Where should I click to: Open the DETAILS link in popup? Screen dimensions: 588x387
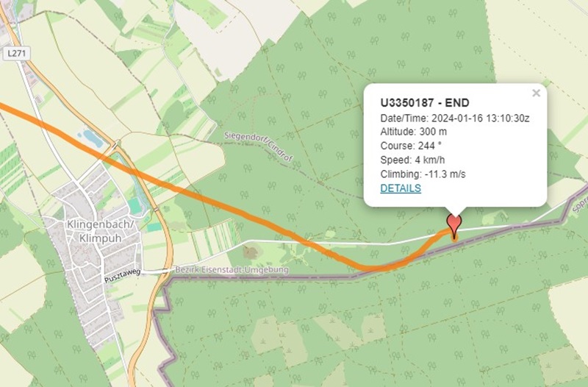click(x=401, y=188)
